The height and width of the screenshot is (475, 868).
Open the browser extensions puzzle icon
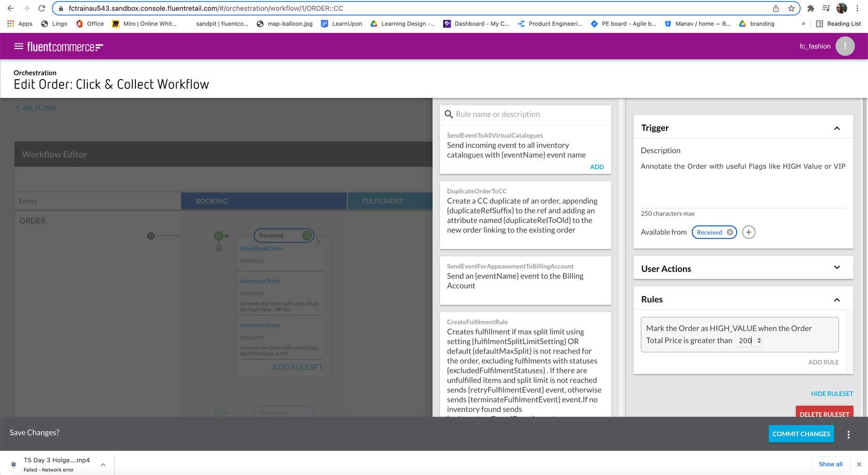[810, 8]
